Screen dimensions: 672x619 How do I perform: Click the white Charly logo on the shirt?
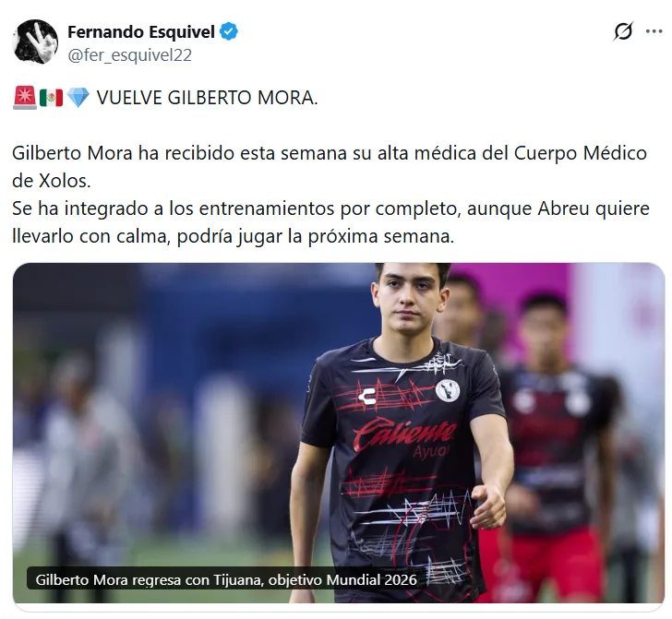click(367, 396)
